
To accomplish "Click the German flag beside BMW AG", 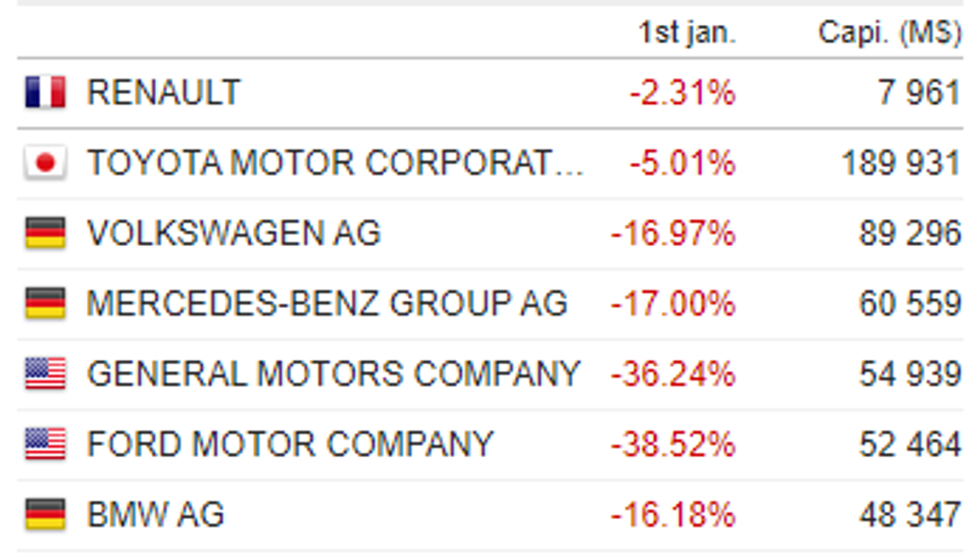I will click(x=45, y=515).
